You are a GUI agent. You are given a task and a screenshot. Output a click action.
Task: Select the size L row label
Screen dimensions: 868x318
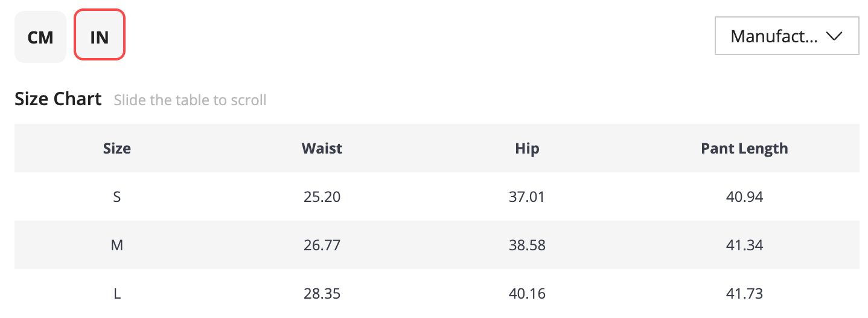117,294
